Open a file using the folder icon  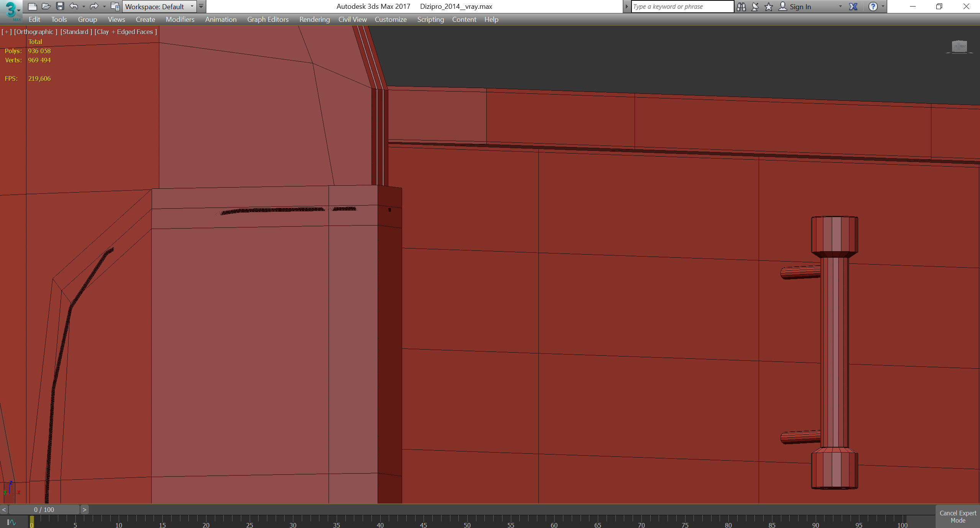46,6
